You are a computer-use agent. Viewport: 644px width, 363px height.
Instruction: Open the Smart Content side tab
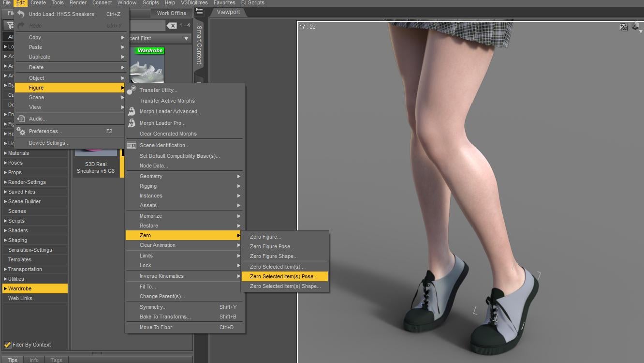pyautogui.click(x=199, y=45)
